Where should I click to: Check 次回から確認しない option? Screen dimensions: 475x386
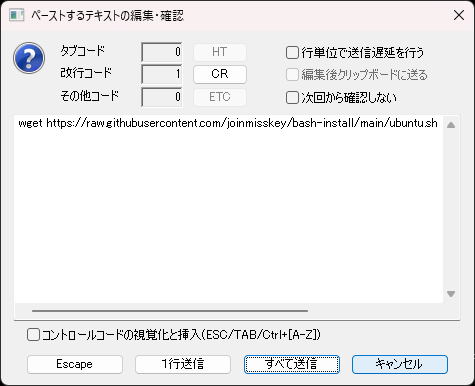pyautogui.click(x=341, y=98)
